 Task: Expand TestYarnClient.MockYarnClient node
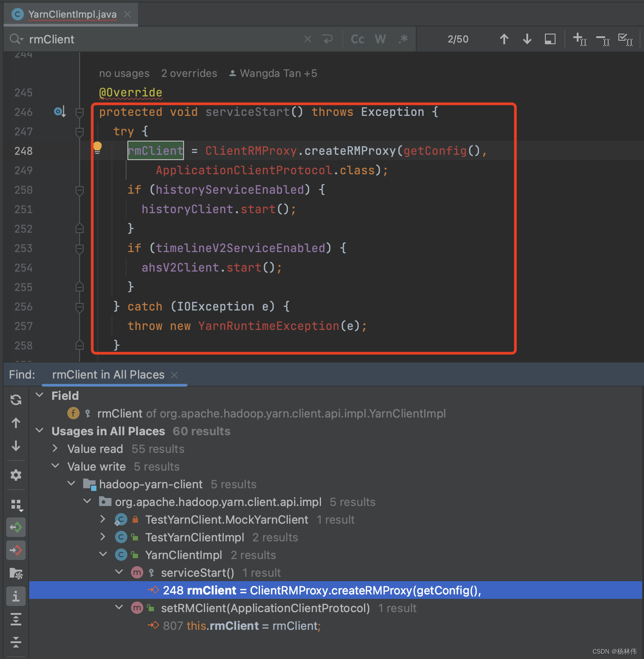pyautogui.click(x=103, y=519)
